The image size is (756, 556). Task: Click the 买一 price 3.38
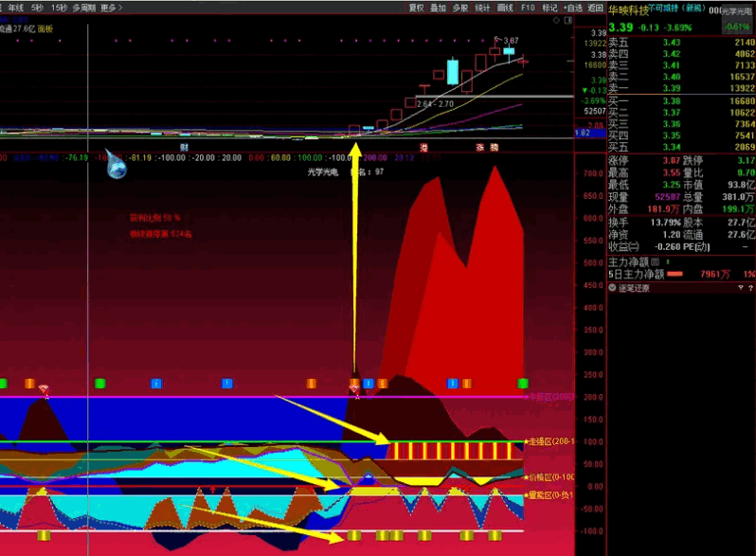671,100
